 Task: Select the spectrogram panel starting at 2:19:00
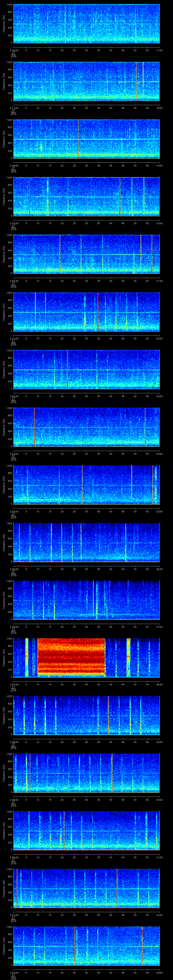pyautogui.click(x=86, y=196)
